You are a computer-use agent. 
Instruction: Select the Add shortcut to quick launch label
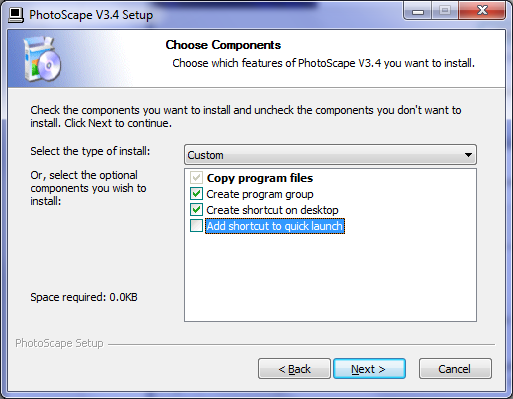click(275, 226)
